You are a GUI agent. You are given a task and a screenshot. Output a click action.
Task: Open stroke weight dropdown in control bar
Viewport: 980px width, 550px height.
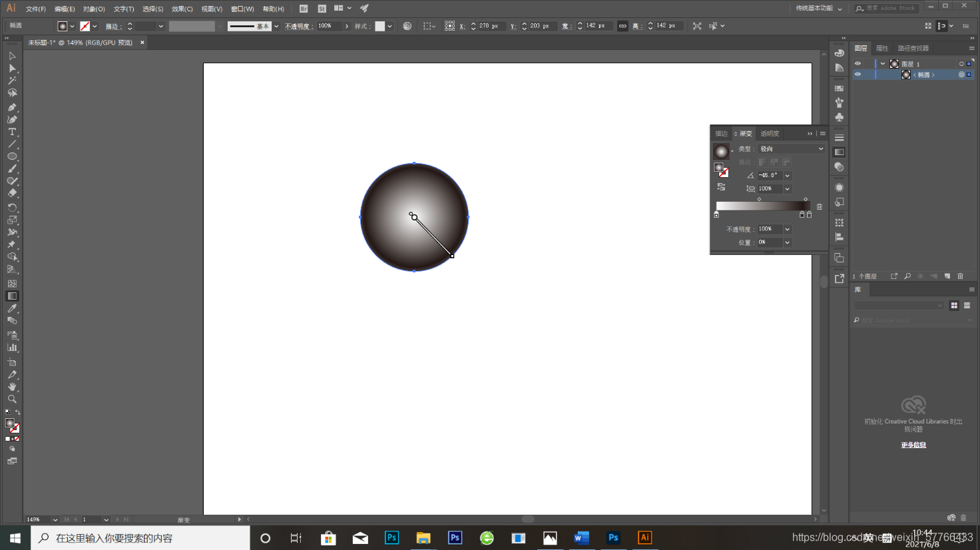pyautogui.click(x=161, y=26)
